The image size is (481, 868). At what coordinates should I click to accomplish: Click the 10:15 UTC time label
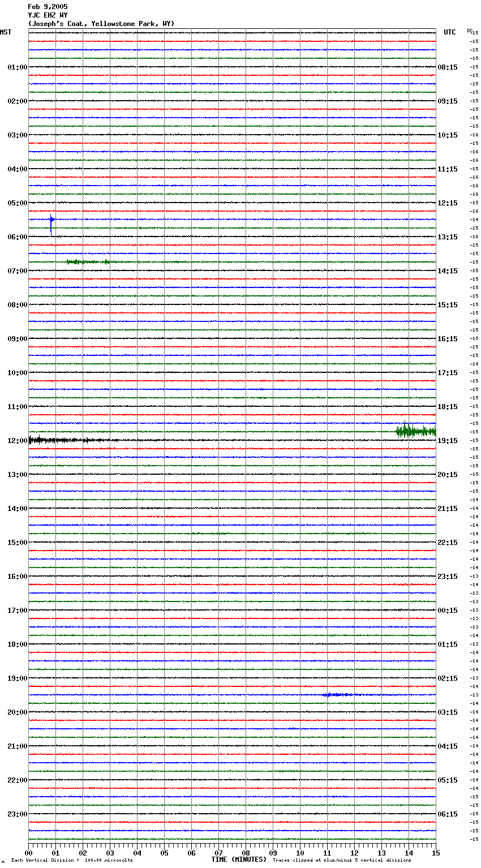[x=448, y=135]
